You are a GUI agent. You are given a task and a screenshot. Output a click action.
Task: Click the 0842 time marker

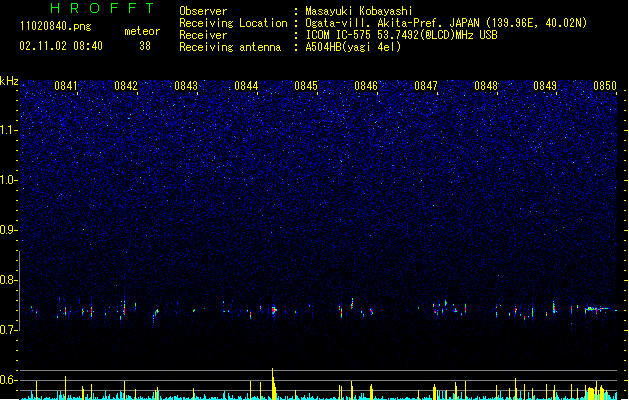tap(126, 86)
